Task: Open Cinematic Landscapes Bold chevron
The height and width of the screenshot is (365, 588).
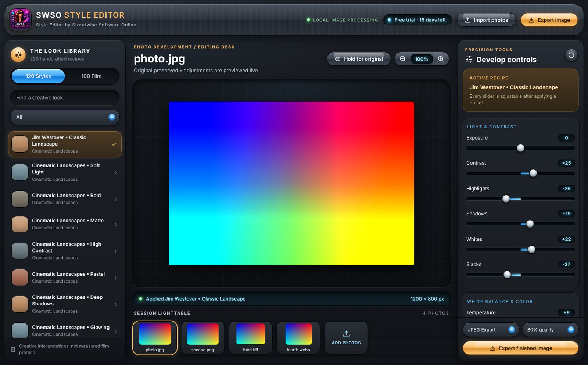Action: pos(116,199)
